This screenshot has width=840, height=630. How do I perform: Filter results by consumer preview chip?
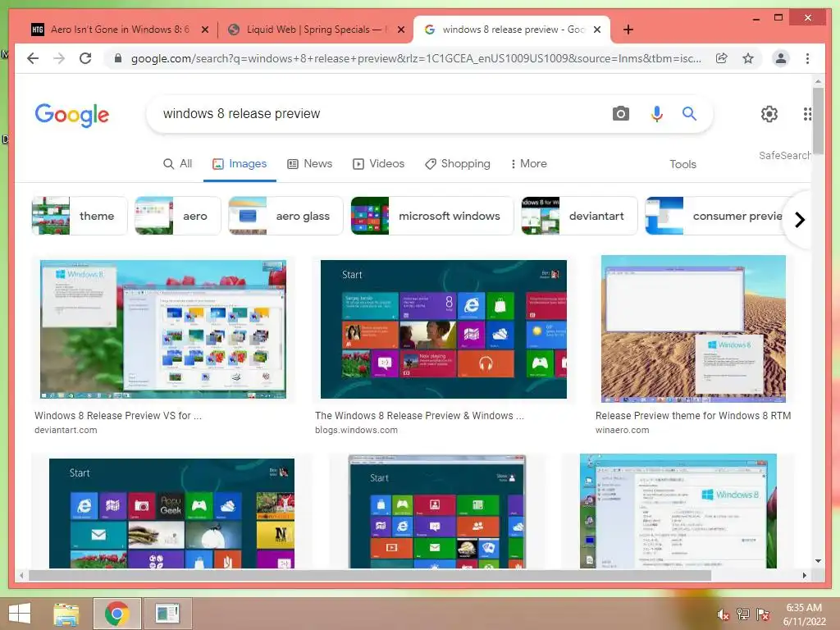tap(714, 216)
